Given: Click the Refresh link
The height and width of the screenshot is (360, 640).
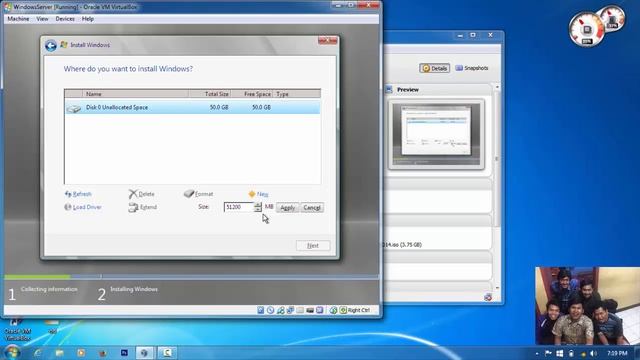Looking at the screenshot, I should (x=78, y=194).
